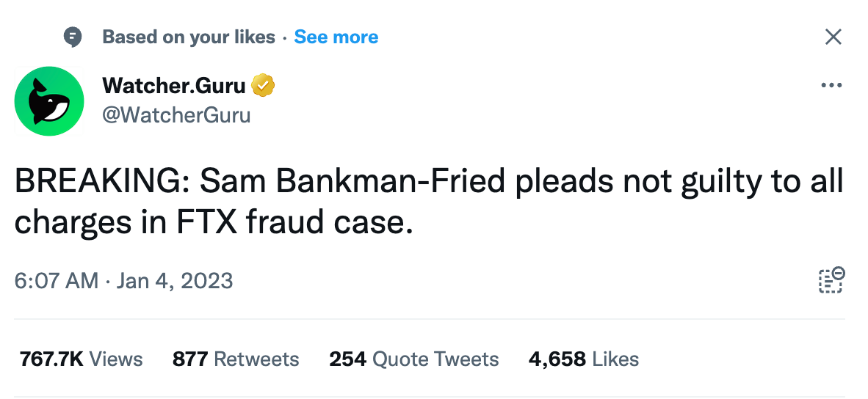Viewport: 868px width, 399px height.
Task: Show the 4,658 Likes list
Action: tap(584, 359)
